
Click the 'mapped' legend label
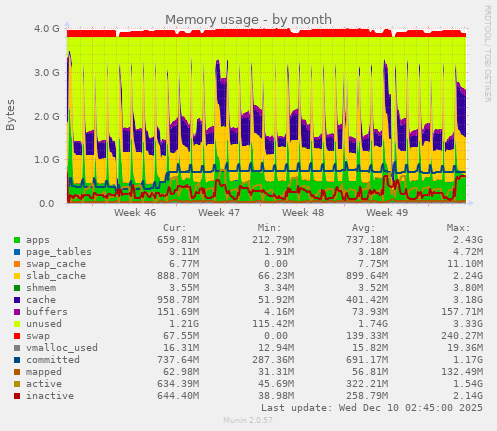44,372
